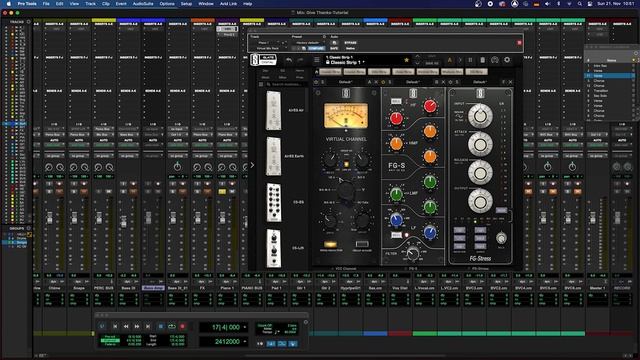
Task: Select Piano 1 track name
Action: point(227,288)
